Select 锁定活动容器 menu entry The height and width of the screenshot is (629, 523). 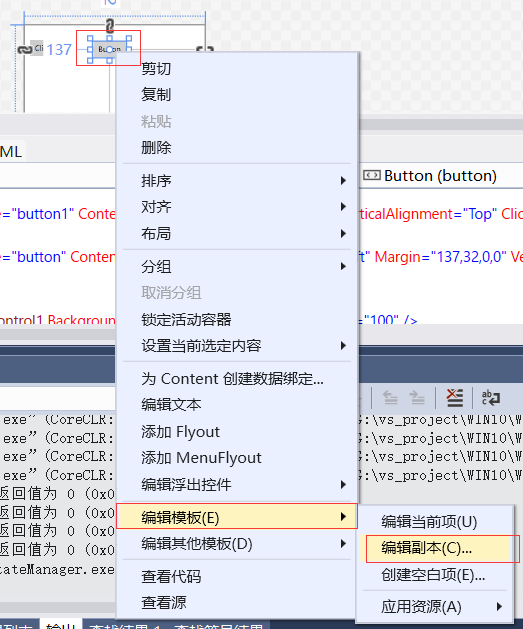point(237,319)
